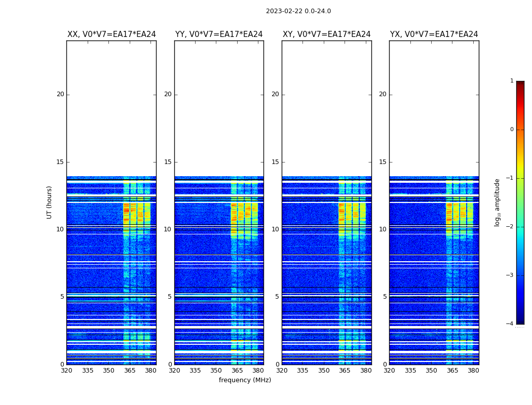Select the XY, V0*V7=EA17*EA24 panel title
The image size is (532, 405).
(x=327, y=34)
